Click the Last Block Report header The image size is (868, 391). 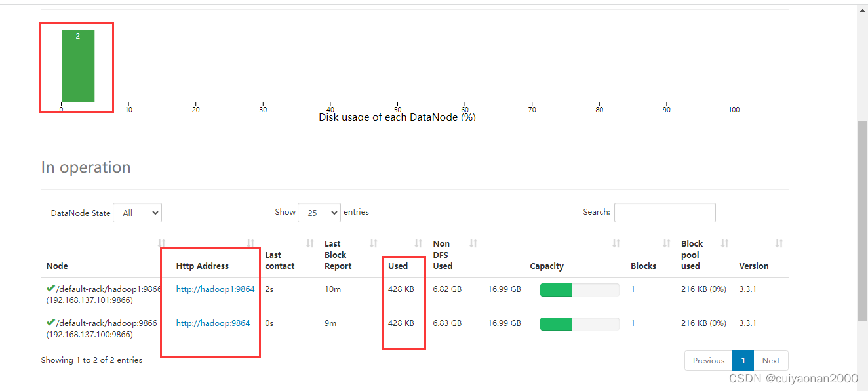[x=338, y=255]
